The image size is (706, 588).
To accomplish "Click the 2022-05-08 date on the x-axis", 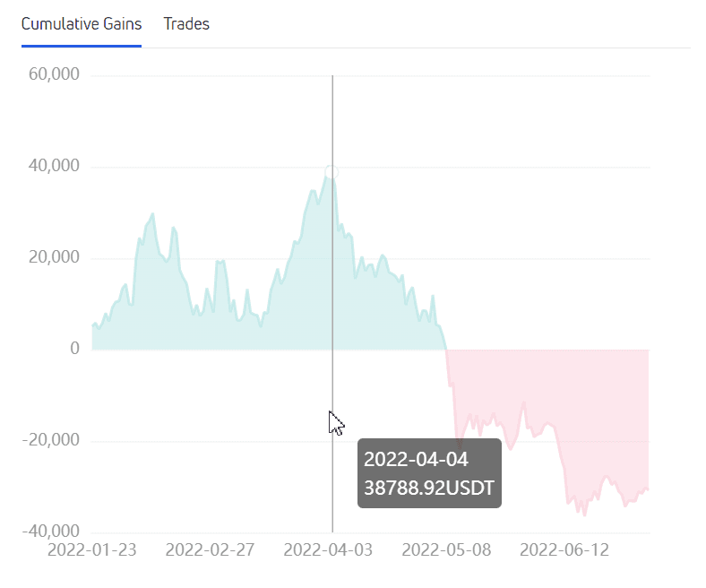I will point(446,549).
